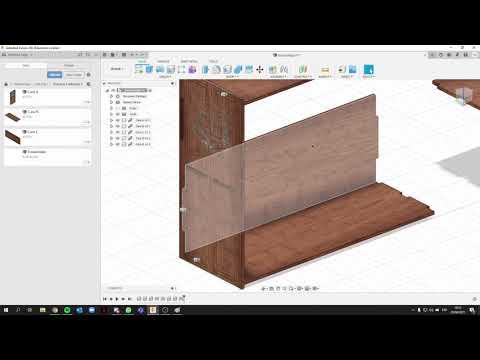The width and height of the screenshot is (480, 360).
Task: Open File Explorer from taskbar
Action: click(43, 310)
